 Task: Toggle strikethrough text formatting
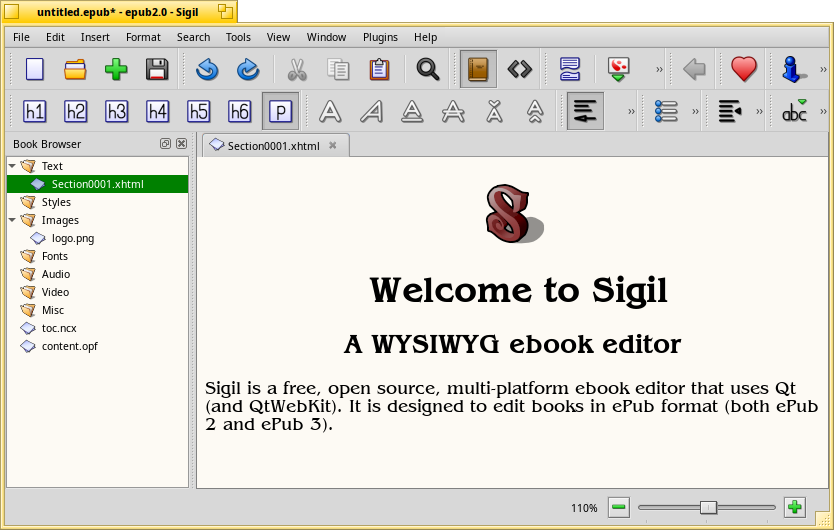tap(453, 112)
